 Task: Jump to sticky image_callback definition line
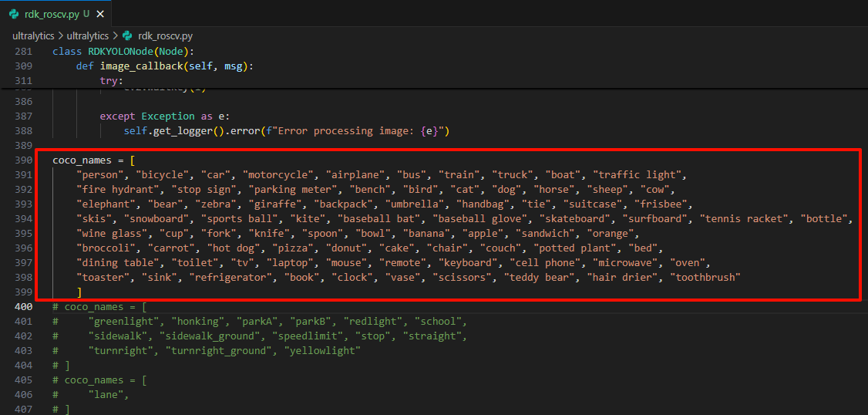pyautogui.click(x=164, y=66)
